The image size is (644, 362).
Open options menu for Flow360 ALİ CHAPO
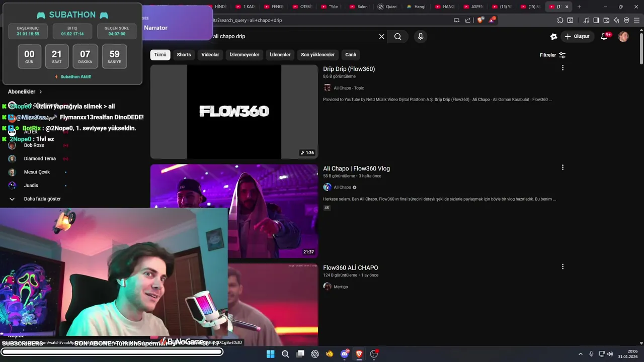[x=562, y=266]
